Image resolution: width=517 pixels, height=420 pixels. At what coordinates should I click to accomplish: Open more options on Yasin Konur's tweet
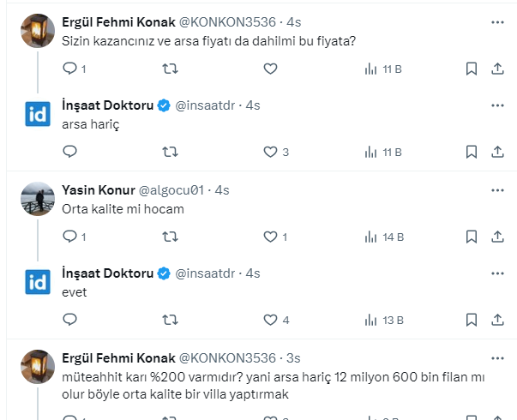(x=498, y=189)
